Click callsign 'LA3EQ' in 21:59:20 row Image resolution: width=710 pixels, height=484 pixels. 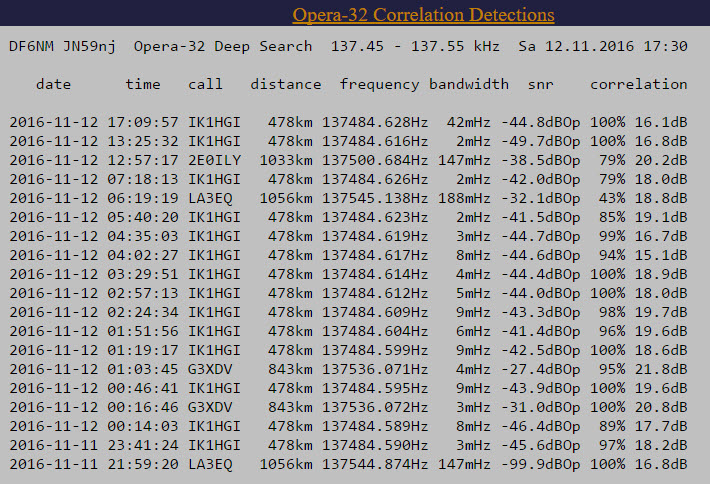pyautogui.click(x=210, y=465)
